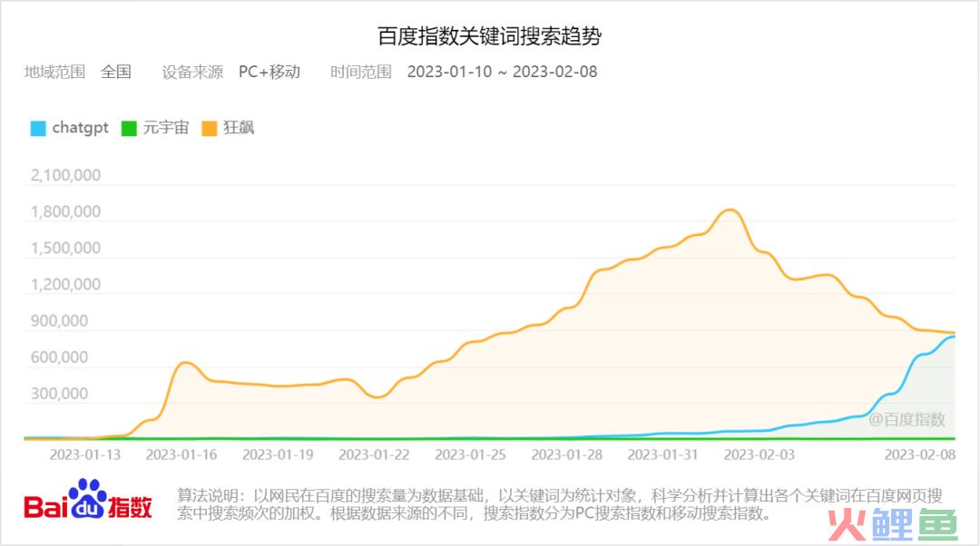Image resolution: width=980 pixels, height=546 pixels.
Task: Toggle the 狂飙 series legend label
Action: coord(239,128)
